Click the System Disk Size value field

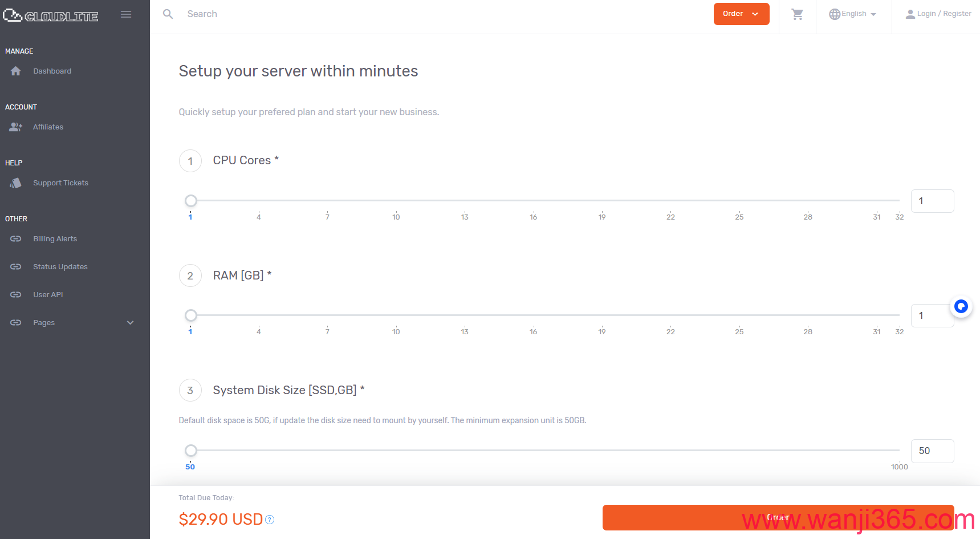(932, 451)
